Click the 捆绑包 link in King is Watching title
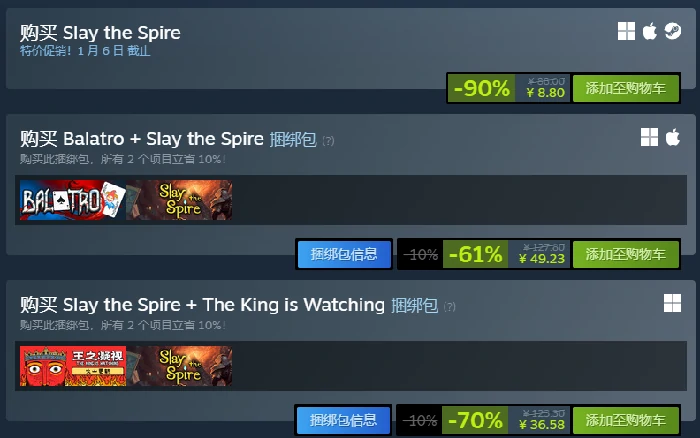700x438 pixels. (414, 306)
